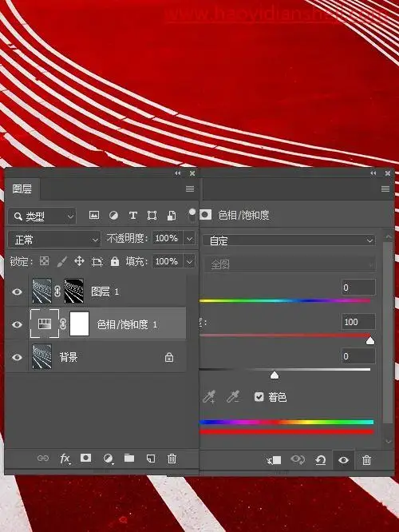Select the 背景 layer thumbnail
This screenshot has height=532, width=399.
point(41,356)
